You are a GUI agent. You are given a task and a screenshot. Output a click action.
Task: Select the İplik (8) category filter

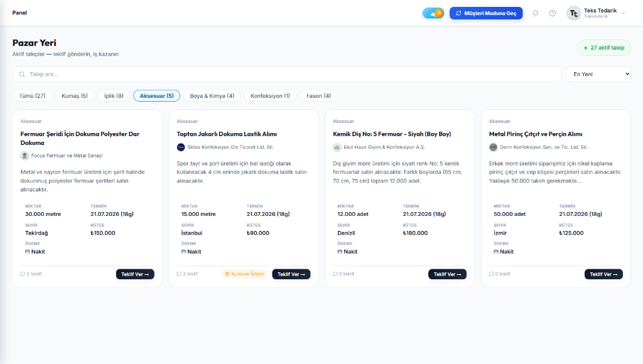click(x=114, y=96)
